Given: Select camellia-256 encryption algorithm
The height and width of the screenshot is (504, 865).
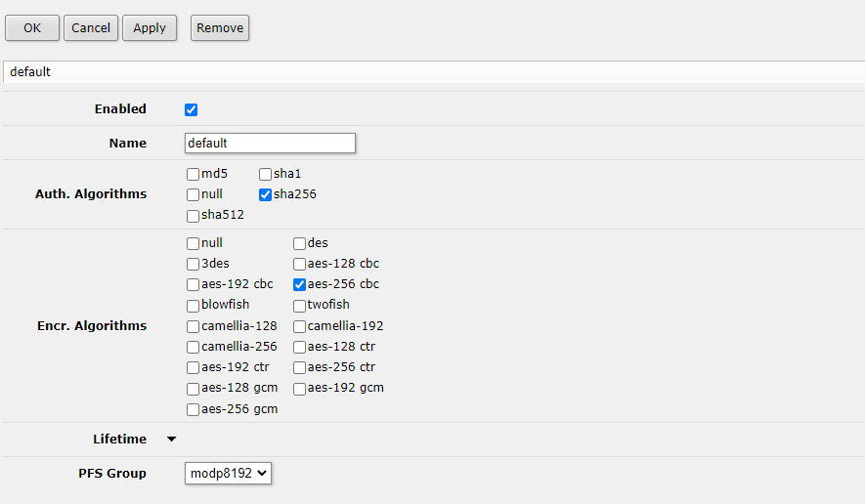Looking at the screenshot, I should point(193,347).
